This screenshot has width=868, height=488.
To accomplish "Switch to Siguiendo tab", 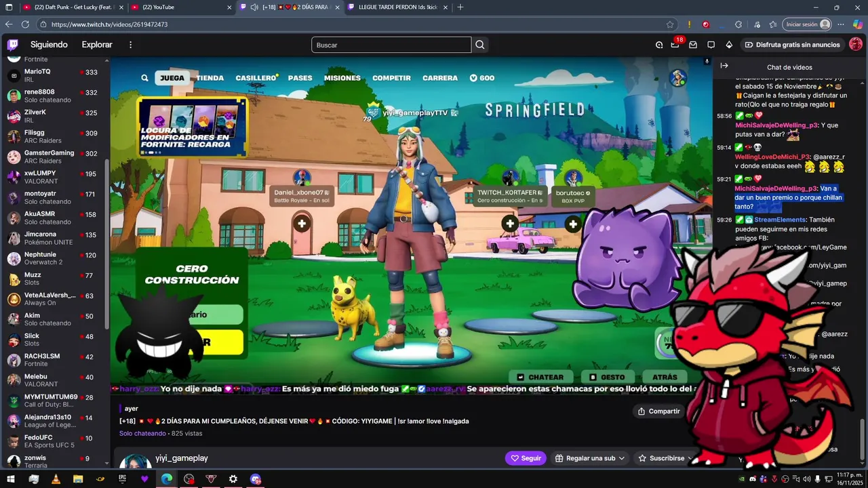I will [x=49, y=45].
